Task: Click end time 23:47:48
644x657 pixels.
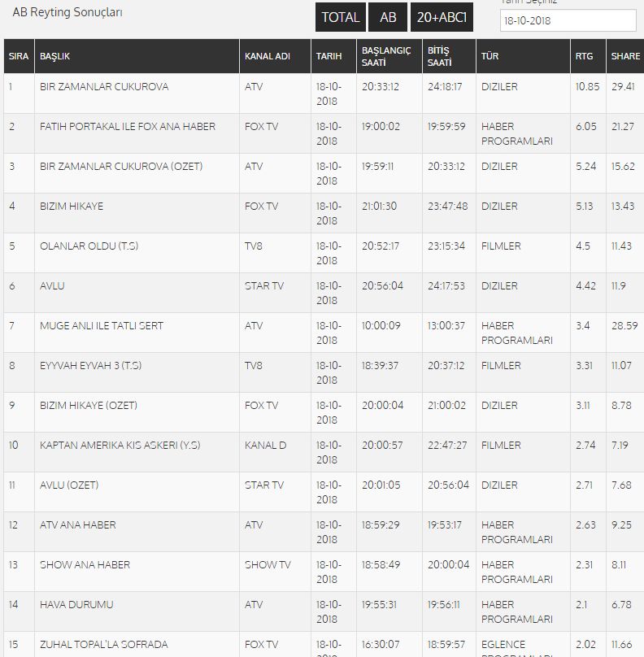Action: (x=447, y=207)
